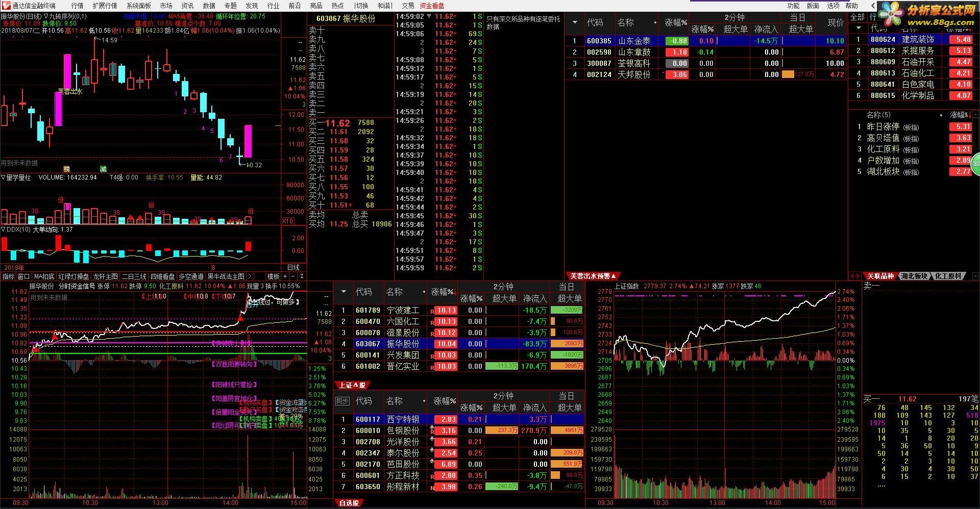Click the - zoom button beside 模板
Image resolution: width=980 pixels, height=509 pixels.
click(x=293, y=276)
